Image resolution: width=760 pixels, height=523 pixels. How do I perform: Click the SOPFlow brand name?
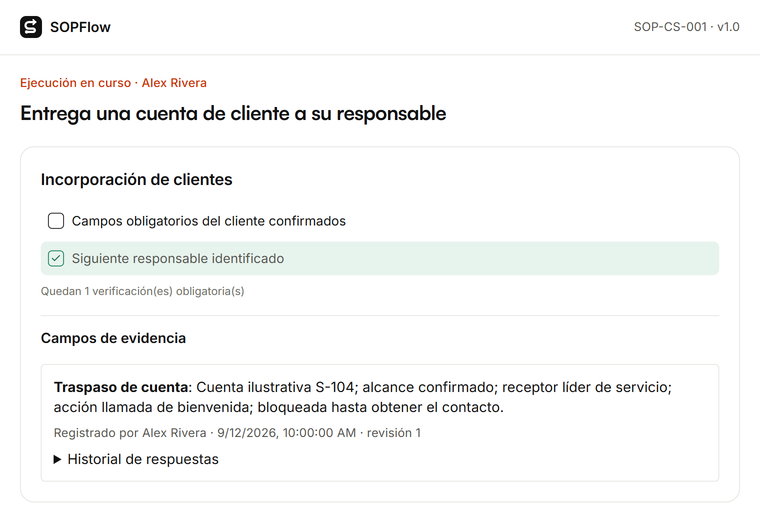click(x=80, y=27)
